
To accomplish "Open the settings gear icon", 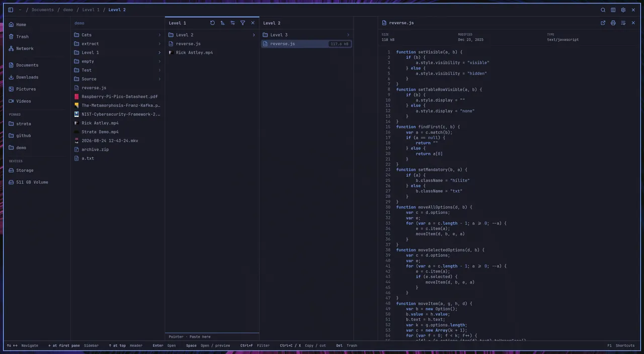I will [623, 10].
